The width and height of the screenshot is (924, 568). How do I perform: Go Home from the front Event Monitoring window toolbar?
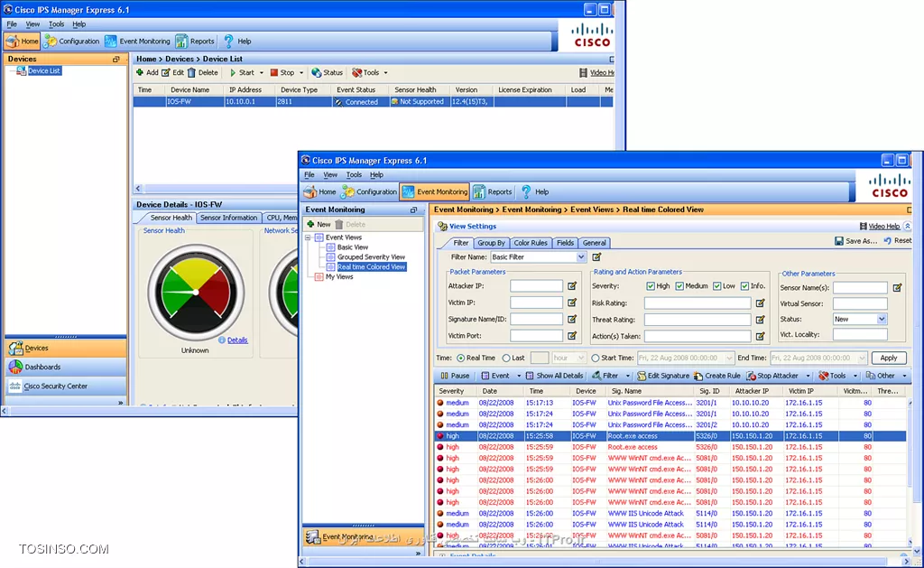319,191
